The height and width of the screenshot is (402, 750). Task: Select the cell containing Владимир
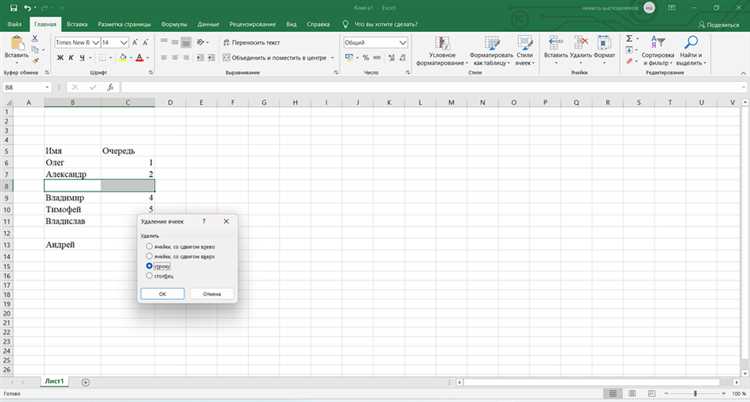(72, 197)
